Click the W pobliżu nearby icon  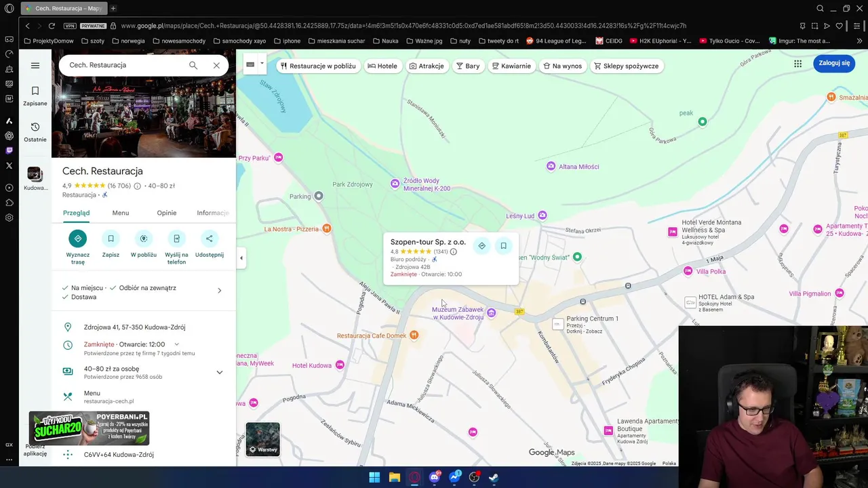tap(143, 239)
